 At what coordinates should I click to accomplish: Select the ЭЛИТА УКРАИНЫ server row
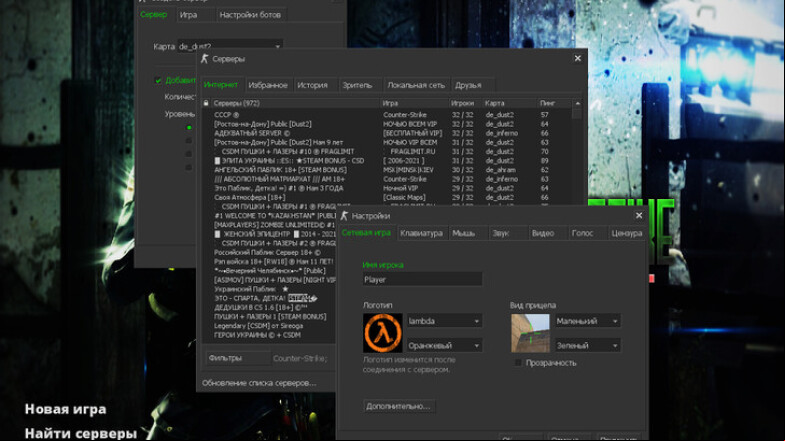pyautogui.click(x=385, y=161)
